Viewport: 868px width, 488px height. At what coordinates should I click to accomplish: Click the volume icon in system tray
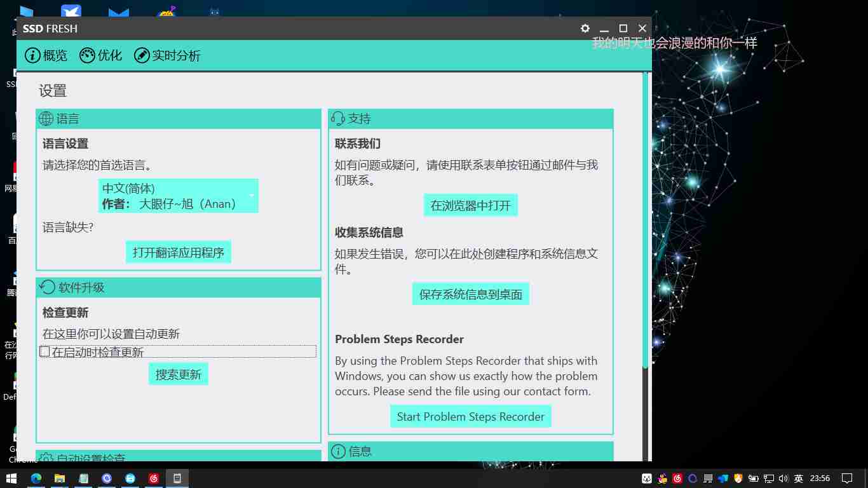pos(783,478)
